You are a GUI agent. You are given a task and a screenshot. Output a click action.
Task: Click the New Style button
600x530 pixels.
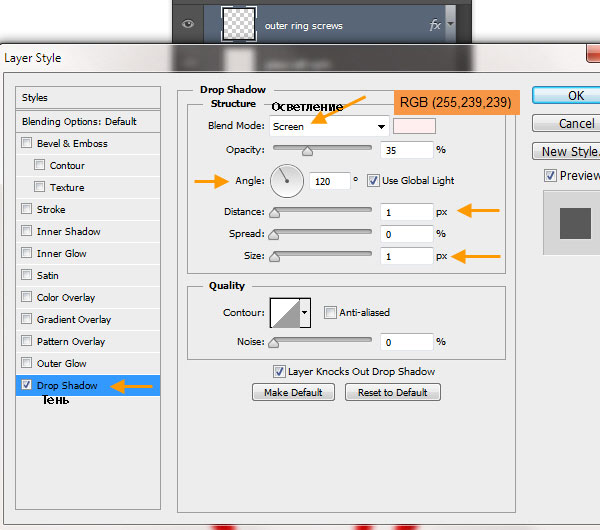566,152
